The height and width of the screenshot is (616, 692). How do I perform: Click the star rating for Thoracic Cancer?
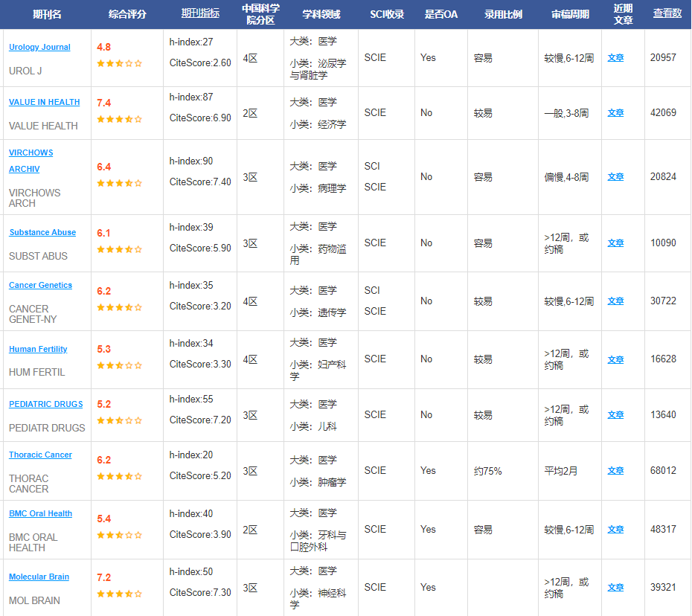click(x=120, y=477)
